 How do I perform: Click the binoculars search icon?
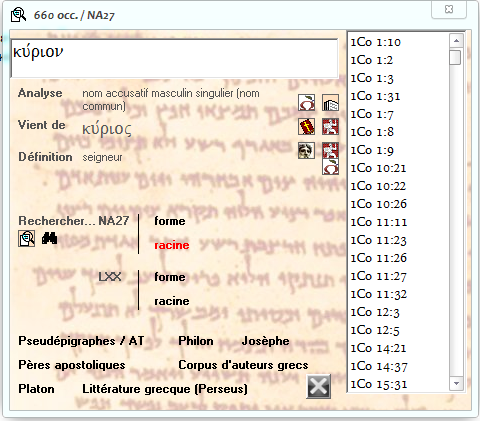point(50,238)
